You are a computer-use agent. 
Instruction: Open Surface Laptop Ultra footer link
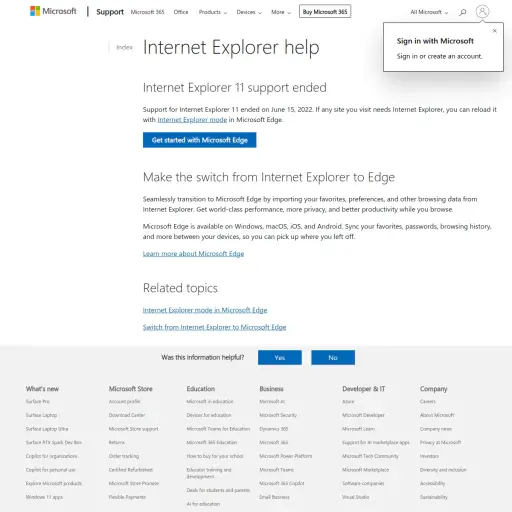(47, 429)
